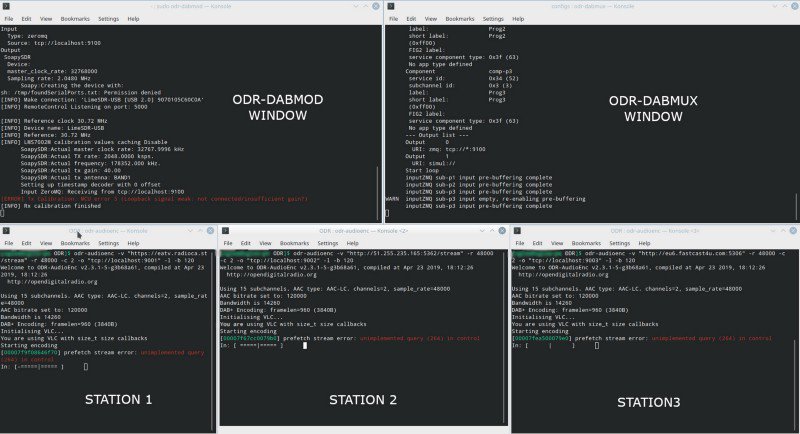Open the Help menu in the odr-dabmod window
This screenshot has width=800, height=434.
(133, 19)
